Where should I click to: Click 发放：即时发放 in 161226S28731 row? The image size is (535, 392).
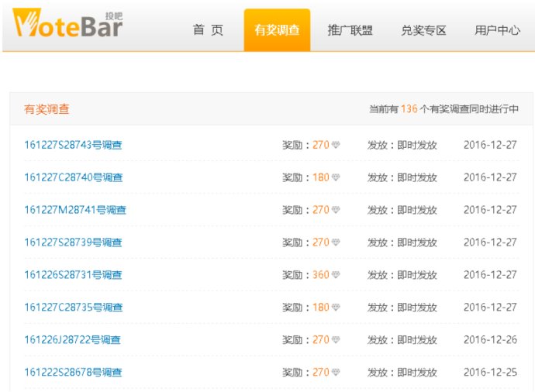click(x=402, y=275)
